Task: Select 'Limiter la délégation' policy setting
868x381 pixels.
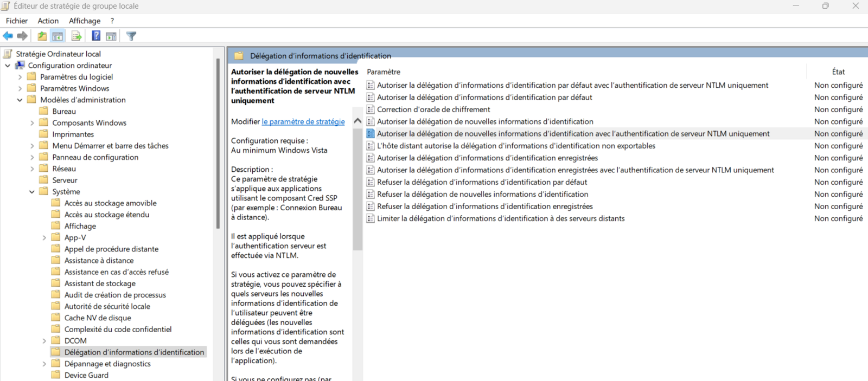Action: click(500, 218)
